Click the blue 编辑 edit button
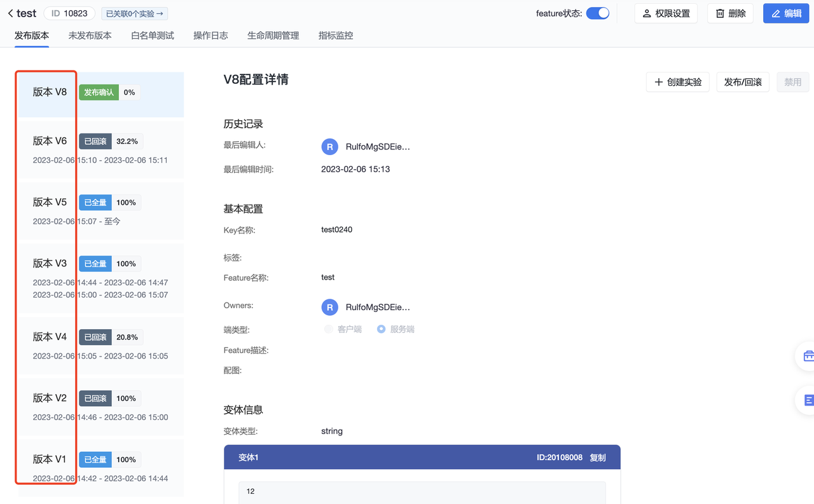The height and width of the screenshot is (504, 814). (x=786, y=13)
